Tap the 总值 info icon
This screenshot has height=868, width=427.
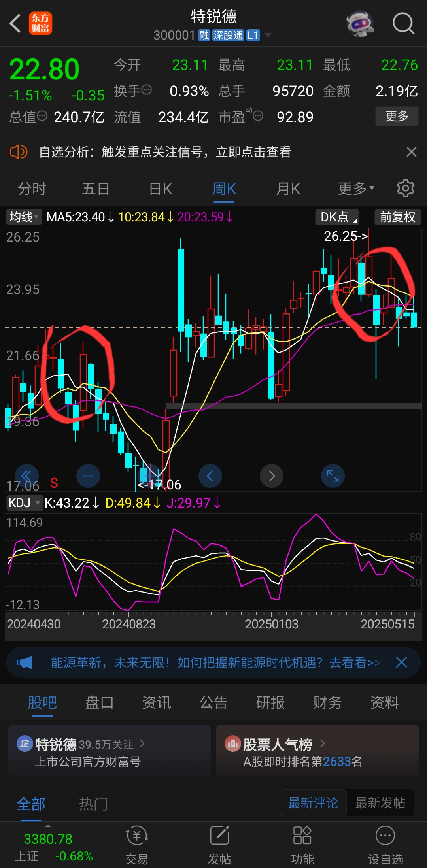tap(42, 116)
